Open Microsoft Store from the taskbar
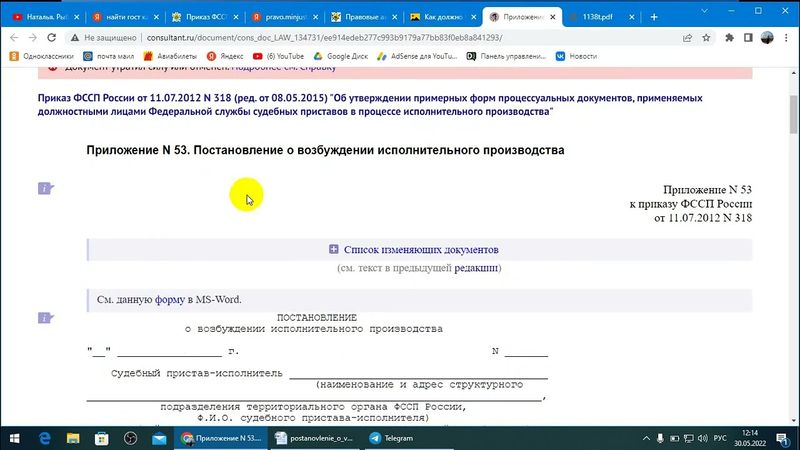Screen dimensions: 800x450 tap(102, 438)
